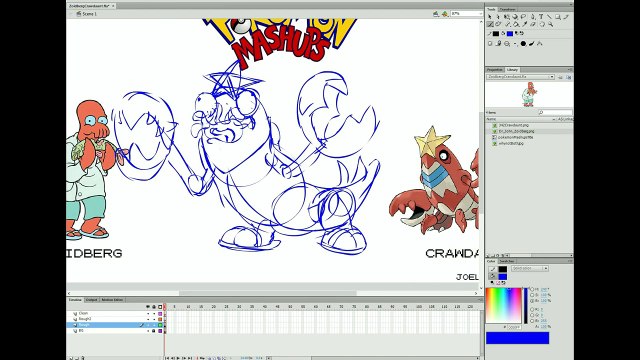Select the active Brush tool
The height and width of the screenshot is (360, 640).
pos(490,24)
